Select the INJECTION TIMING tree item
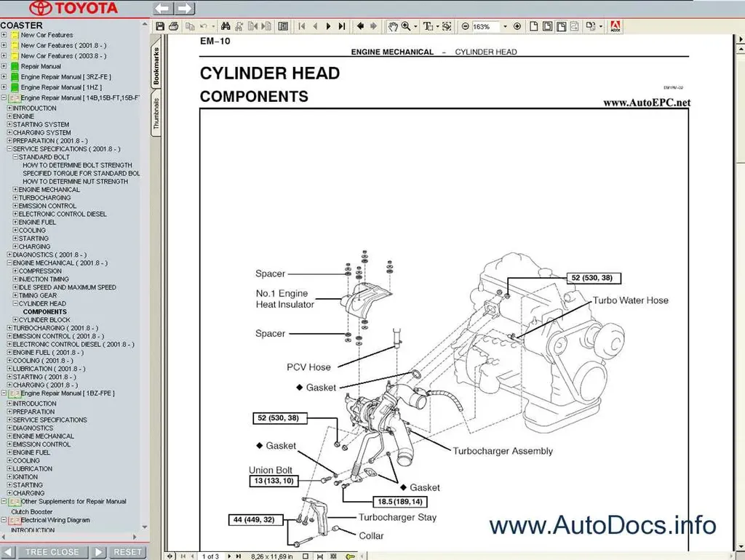This screenshot has height=560, width=745. pyautogui.click(x=44, y=279)
